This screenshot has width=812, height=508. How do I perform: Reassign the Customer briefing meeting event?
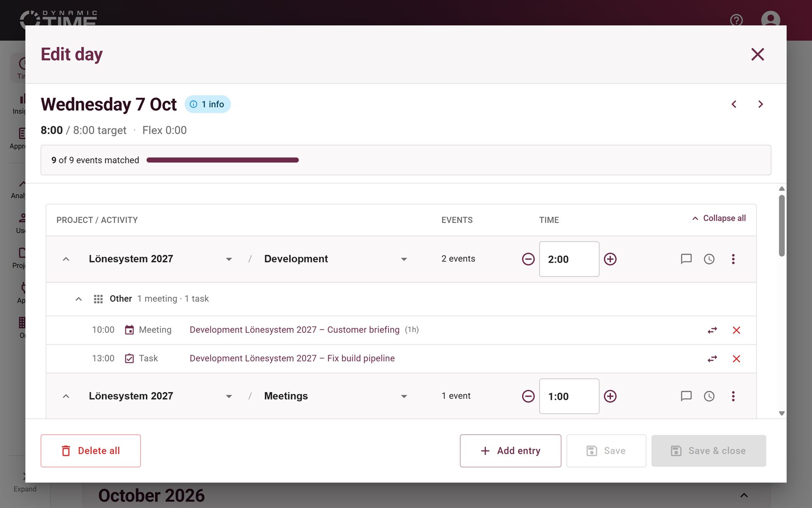[x=712, y=330]
